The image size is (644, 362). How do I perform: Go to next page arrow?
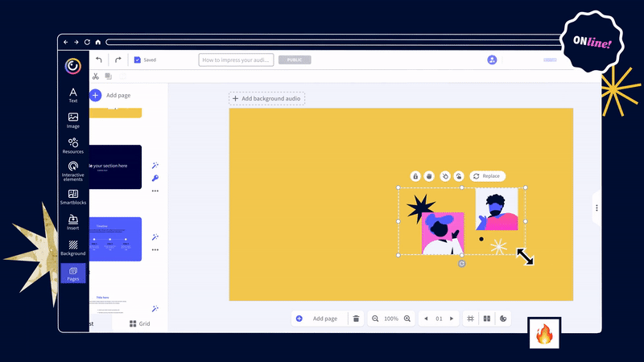pyautogui.click(x=452, y=319)
